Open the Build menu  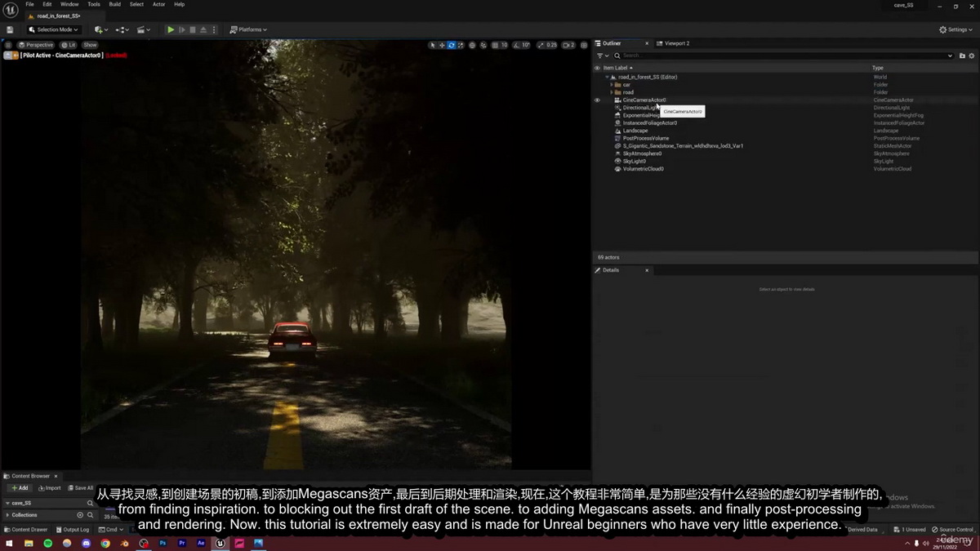pyautogui.click(x=115, y=4)
